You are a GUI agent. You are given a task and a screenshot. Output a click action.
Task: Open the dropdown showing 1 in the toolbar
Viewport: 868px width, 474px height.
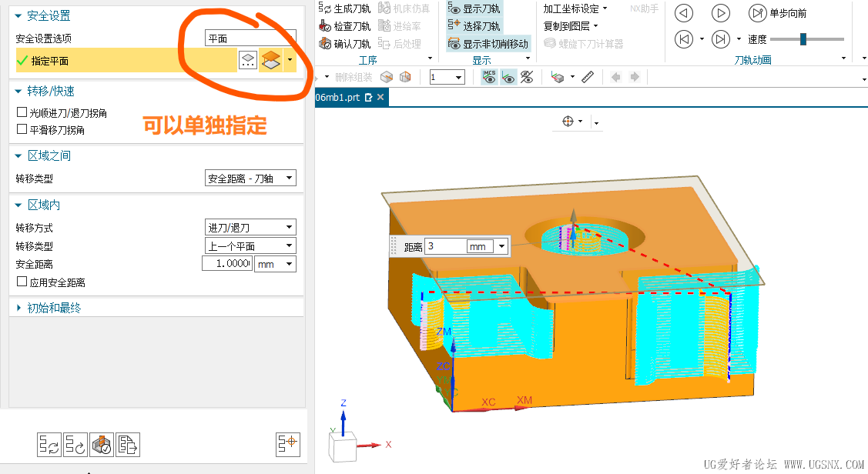click(447, 77)
